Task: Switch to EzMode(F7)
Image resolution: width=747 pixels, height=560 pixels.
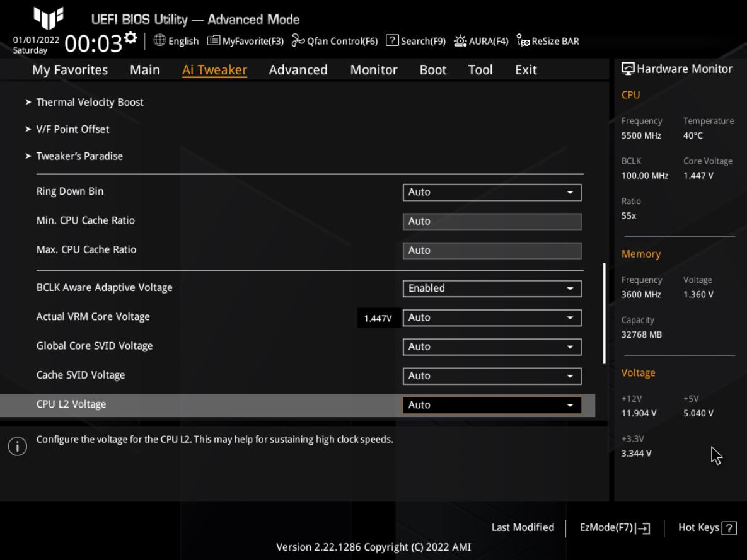Action: coord(615,528)
